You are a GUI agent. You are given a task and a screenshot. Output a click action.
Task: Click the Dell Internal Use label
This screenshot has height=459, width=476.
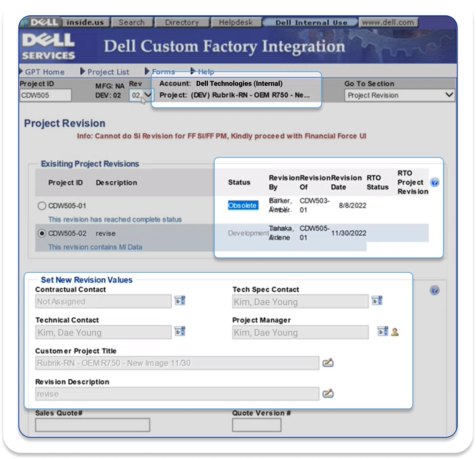[311, 23]
